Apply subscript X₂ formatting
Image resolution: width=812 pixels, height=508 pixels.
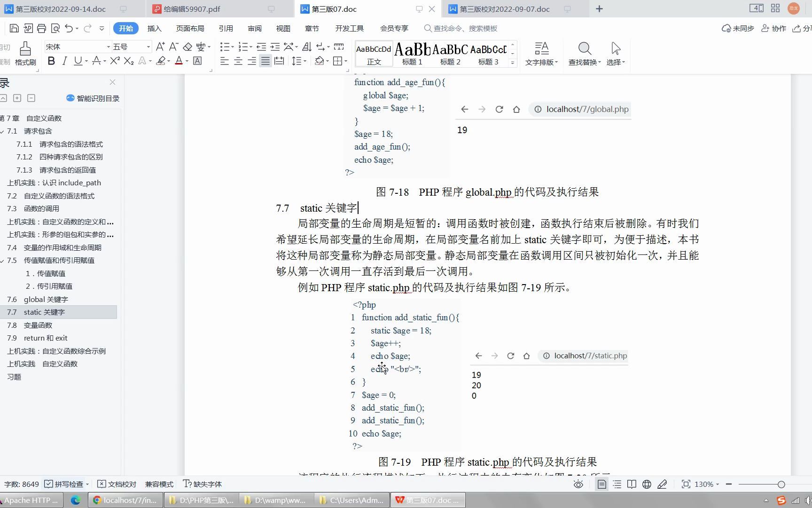[x=129, y=61]
